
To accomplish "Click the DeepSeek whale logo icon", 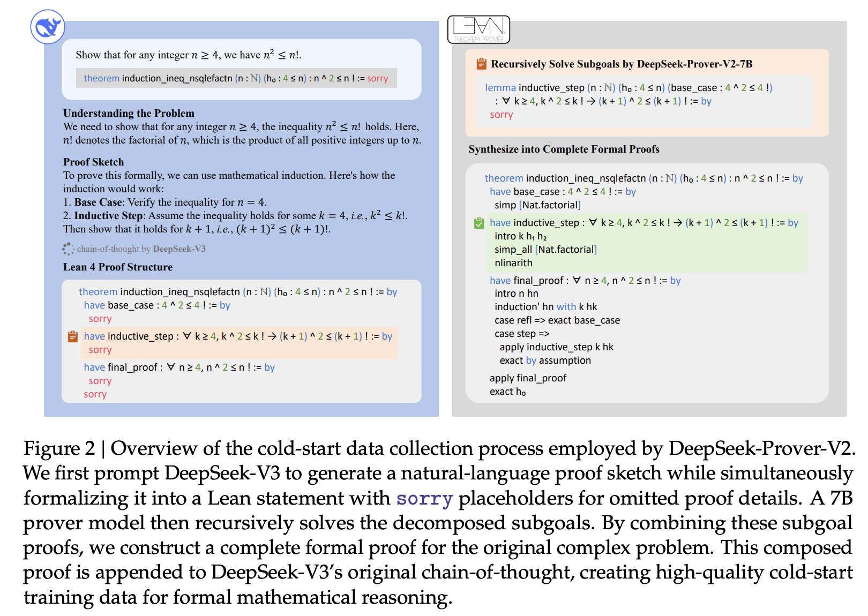I will [x=48, y=27].
